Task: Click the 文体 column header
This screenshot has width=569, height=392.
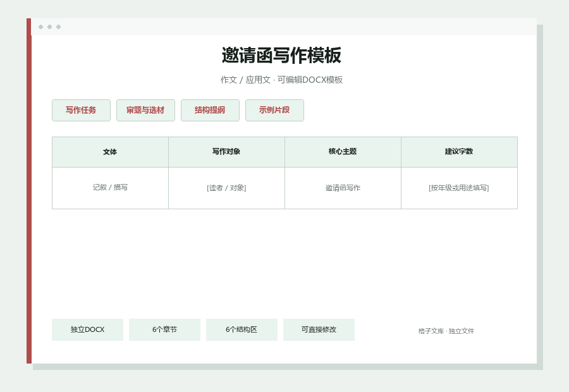Action: point(110,152)
